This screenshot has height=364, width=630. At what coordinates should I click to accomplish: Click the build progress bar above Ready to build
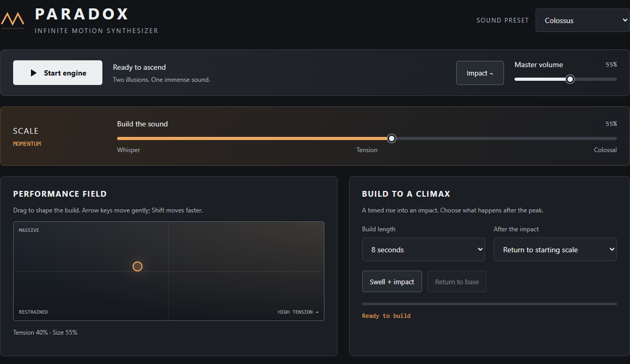[x=489, y=304]
